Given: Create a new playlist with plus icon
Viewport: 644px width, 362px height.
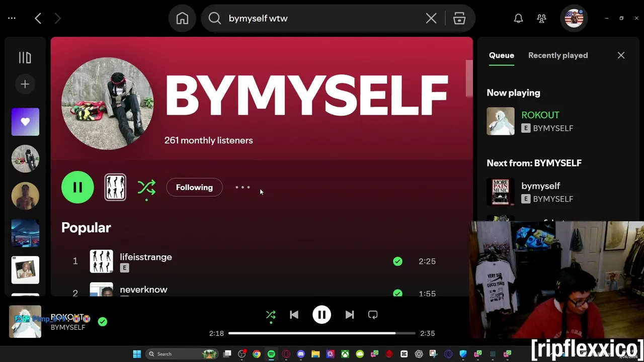Looking at the screenshot, I should point(25,84).
